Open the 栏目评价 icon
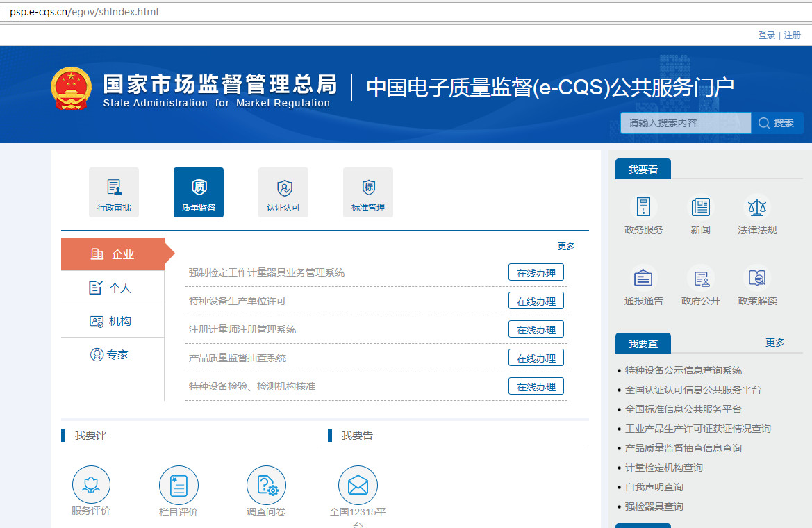This screenshot has height=528, width=812. point(179,485)
